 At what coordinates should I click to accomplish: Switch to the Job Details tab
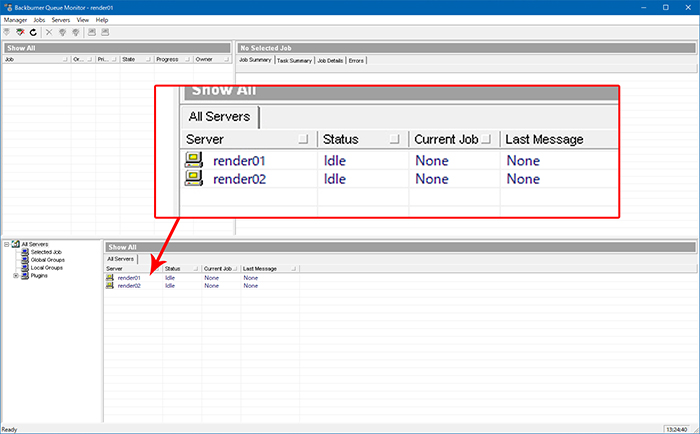tap(330, 60)
